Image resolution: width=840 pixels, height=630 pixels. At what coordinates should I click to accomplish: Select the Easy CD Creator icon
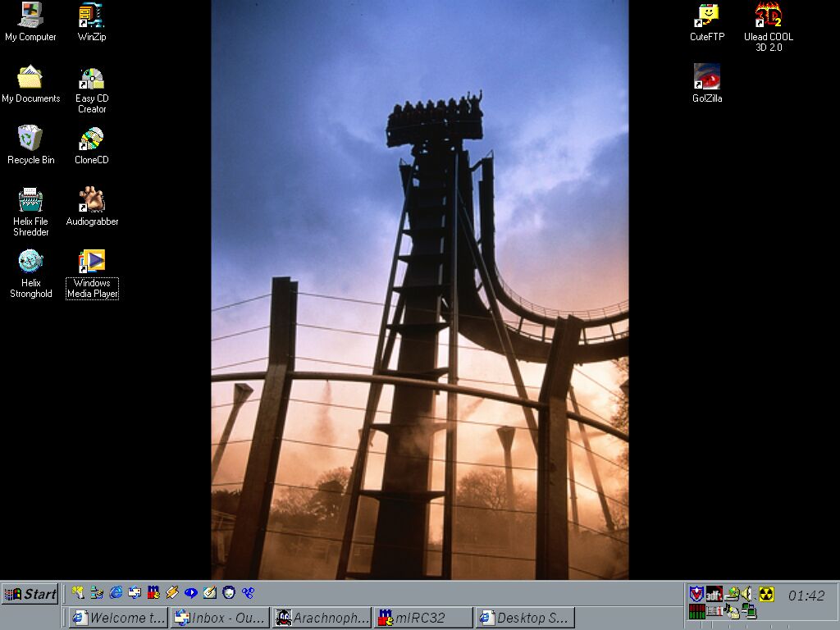coord(92,79)
